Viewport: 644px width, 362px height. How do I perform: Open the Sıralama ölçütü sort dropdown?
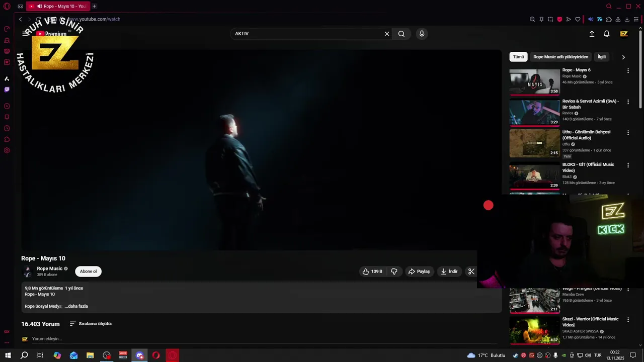coord(91,324)
